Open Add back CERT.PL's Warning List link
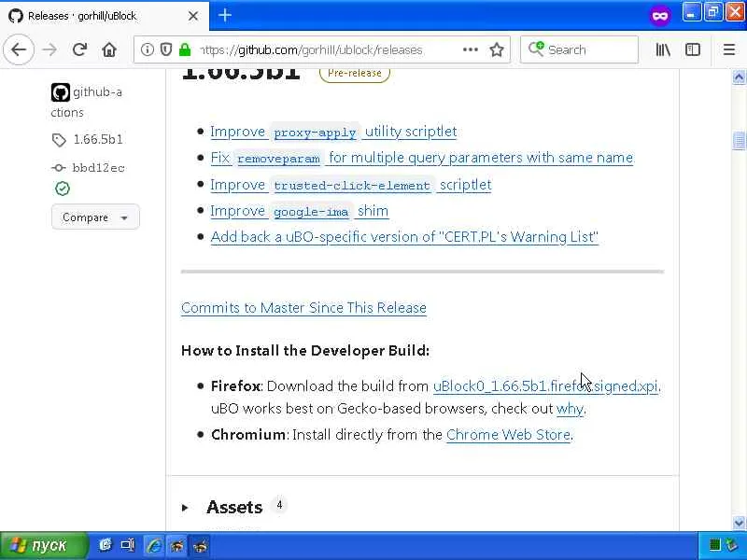Image resolution: width=747 pixels, height=560 pixels. coord(404,237)
